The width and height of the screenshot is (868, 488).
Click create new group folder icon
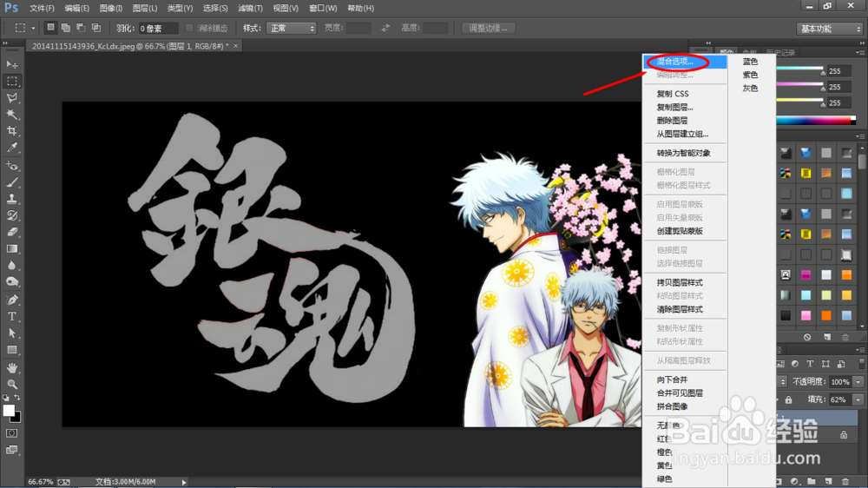811,481
